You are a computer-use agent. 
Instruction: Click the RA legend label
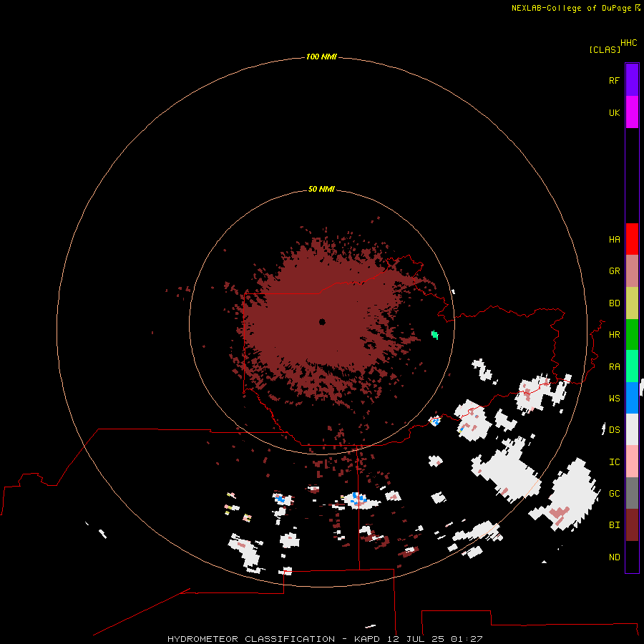pyautogui.click(x=615, y=367)
